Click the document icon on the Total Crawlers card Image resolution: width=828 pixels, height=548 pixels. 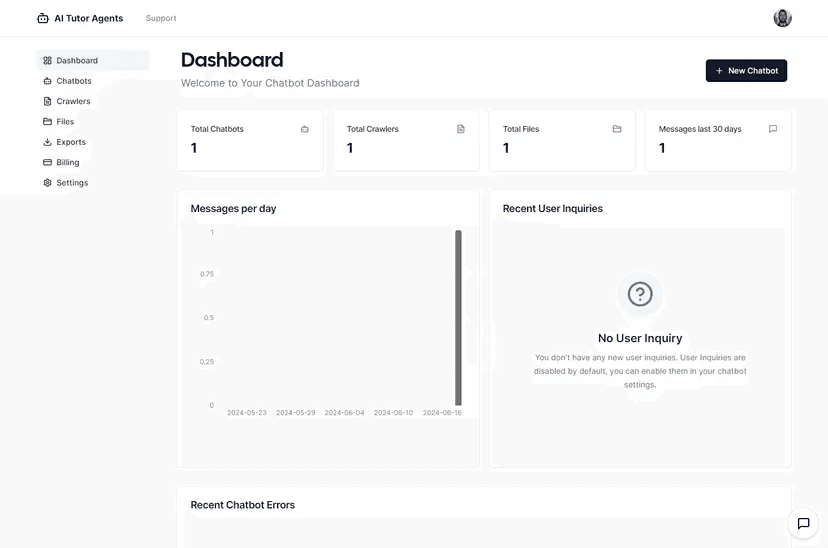point(461,129)
